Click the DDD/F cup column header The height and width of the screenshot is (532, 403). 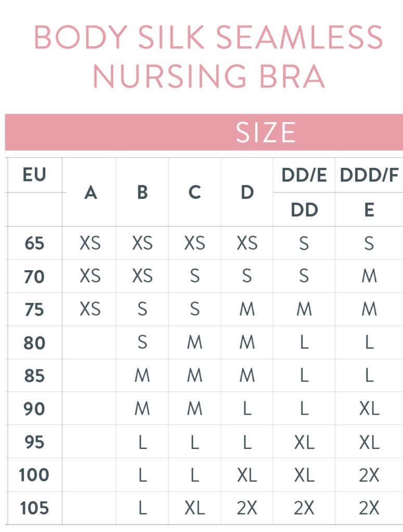click(x=369, y=175)
